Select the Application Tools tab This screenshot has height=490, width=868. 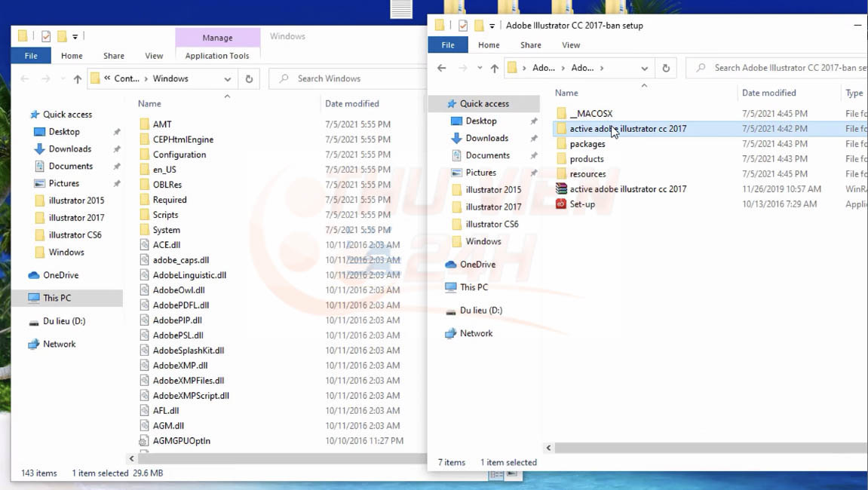click(217, 55)
